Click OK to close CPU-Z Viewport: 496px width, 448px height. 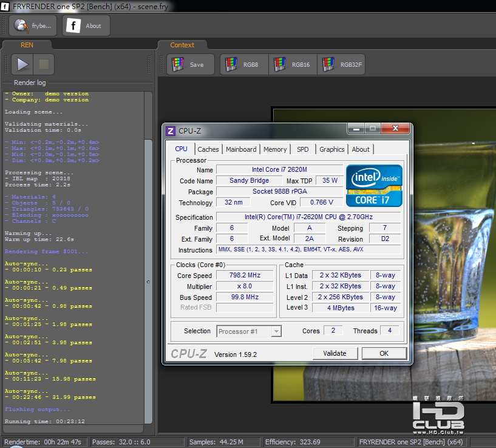(x=384, y=353)
